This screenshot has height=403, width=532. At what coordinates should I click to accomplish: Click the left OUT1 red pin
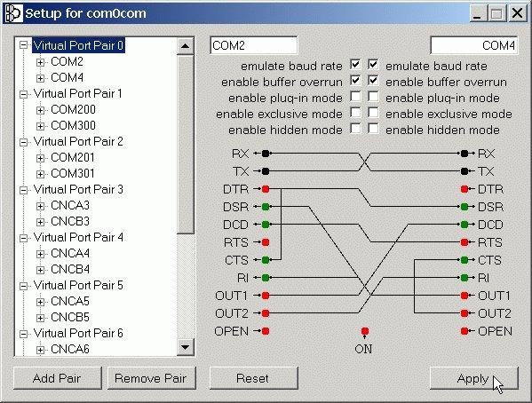(266, 296)
